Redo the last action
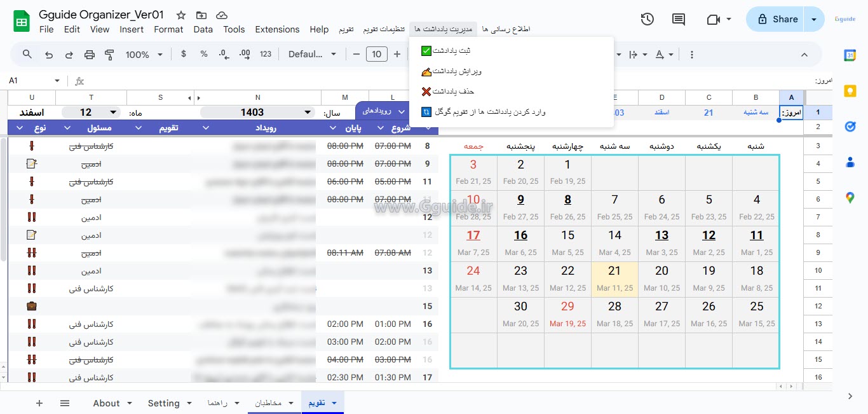The width and height of the screenshot is (868, 414). click(x=69, y=54)
